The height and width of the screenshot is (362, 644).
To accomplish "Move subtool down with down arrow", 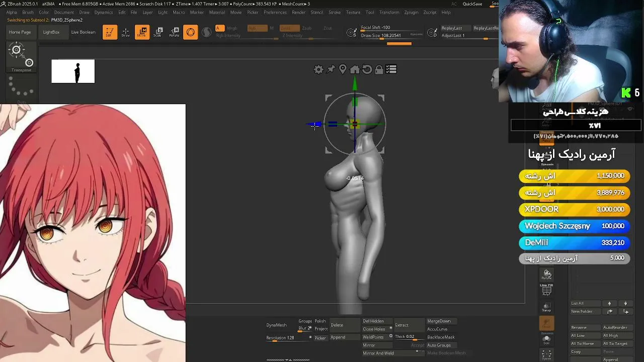I will tap(625, 304).
